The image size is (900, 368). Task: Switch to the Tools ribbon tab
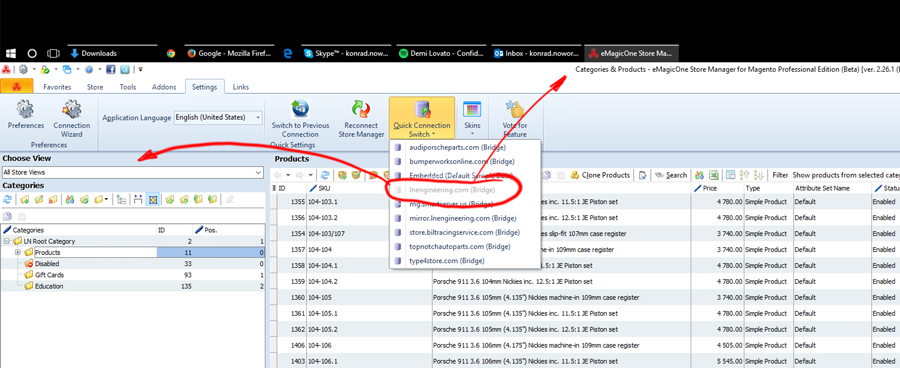click(127, 87)
